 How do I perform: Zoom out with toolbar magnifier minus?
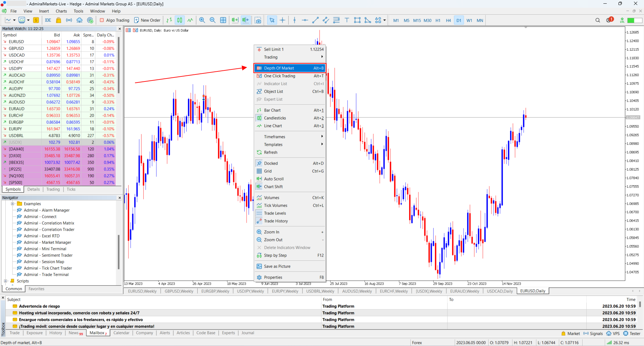coord(212,20)
